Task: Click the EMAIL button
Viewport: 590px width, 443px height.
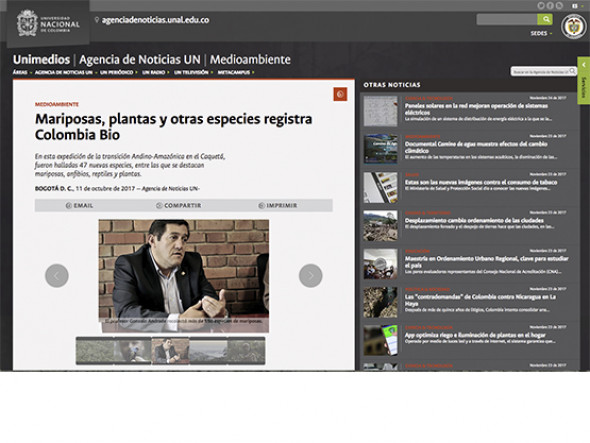Action: point(79,206)
